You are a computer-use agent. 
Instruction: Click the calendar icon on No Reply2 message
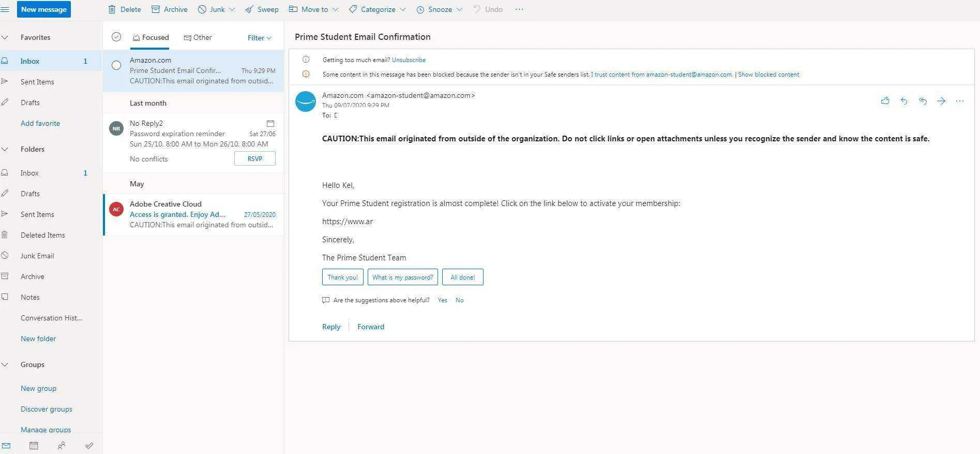tap(270, 123)
